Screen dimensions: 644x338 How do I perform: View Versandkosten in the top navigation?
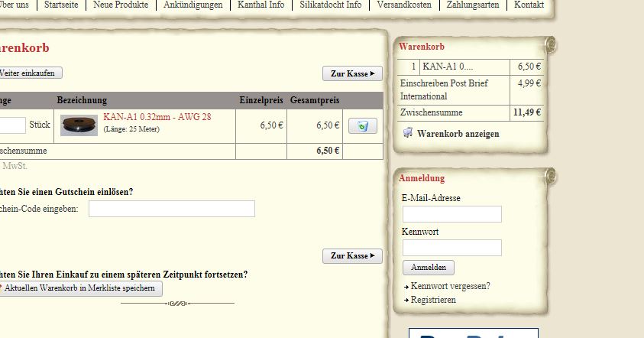pyautogui.click(x=404, y=5)
